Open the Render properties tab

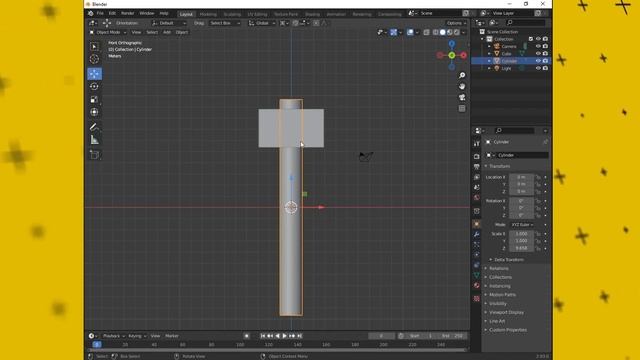pyautogui.click(x=476, y=156)
